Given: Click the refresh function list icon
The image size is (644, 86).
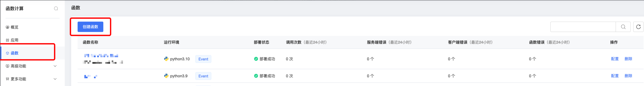Looking at the screenshot, I should click(x=638, y=27).
